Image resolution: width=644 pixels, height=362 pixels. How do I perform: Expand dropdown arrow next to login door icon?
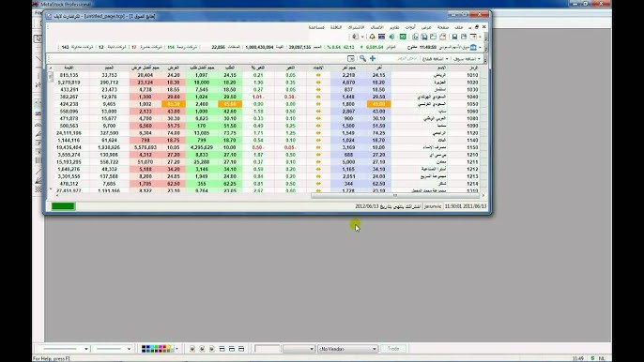click(362, 37)
